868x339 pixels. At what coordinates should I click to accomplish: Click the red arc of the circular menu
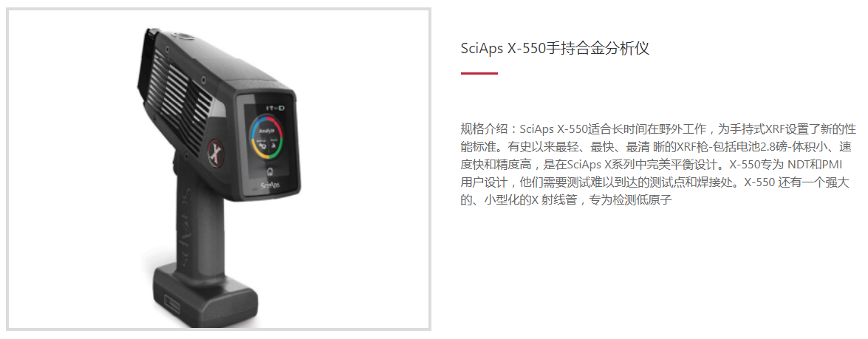coord(276,126)
